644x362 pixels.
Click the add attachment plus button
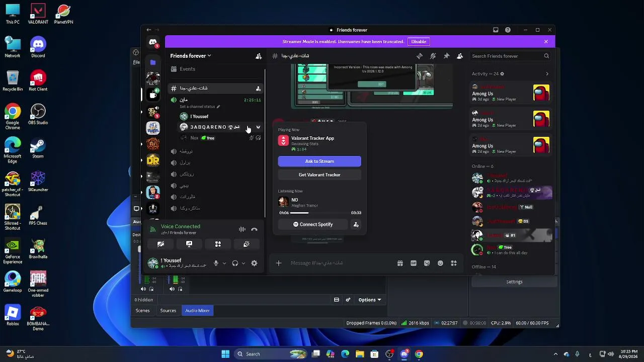pyautogui.click(x=279, y=263)
